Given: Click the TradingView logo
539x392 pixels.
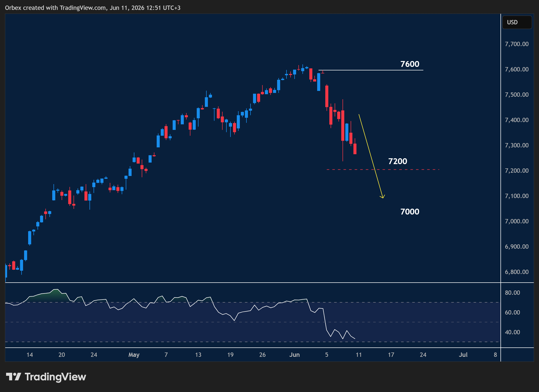Looking at the screenshot, I should click(46, 377).
